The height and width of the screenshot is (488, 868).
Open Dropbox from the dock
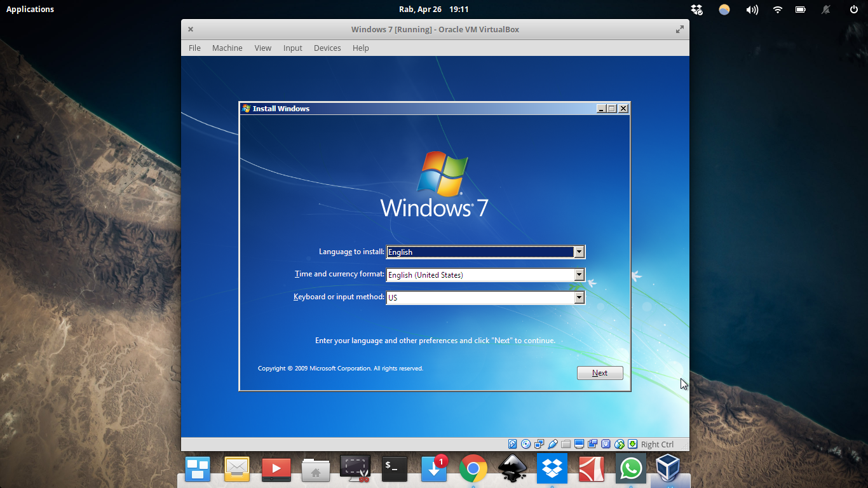pos(552,469)
